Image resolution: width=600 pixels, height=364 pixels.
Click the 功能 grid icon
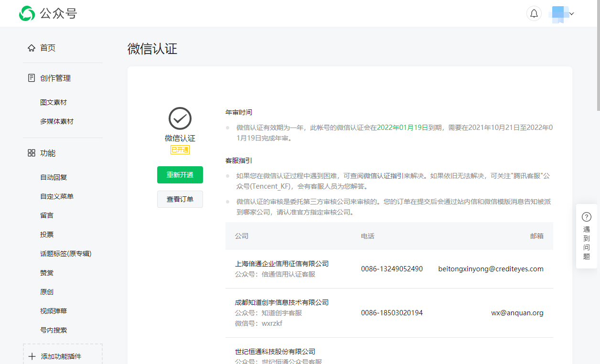[32, 153]
